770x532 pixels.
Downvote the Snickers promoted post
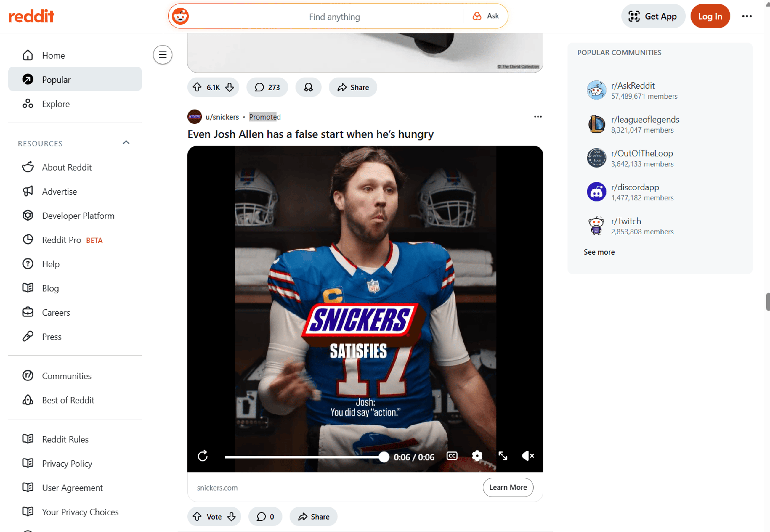[x=231, y=517]
